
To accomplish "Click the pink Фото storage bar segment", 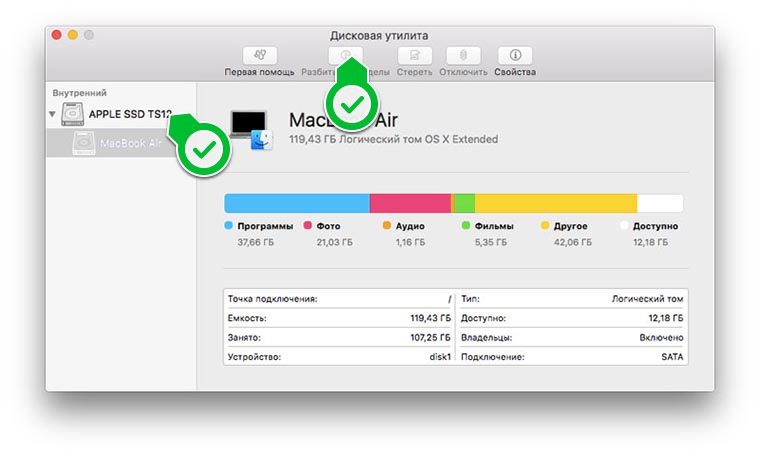I will click(410, 204).
